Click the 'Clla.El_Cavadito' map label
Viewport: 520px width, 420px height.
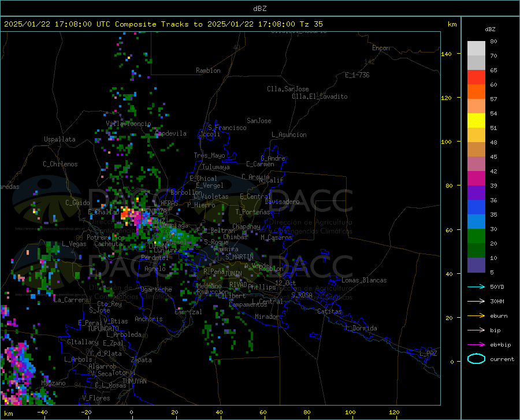[x=320, y=96]
